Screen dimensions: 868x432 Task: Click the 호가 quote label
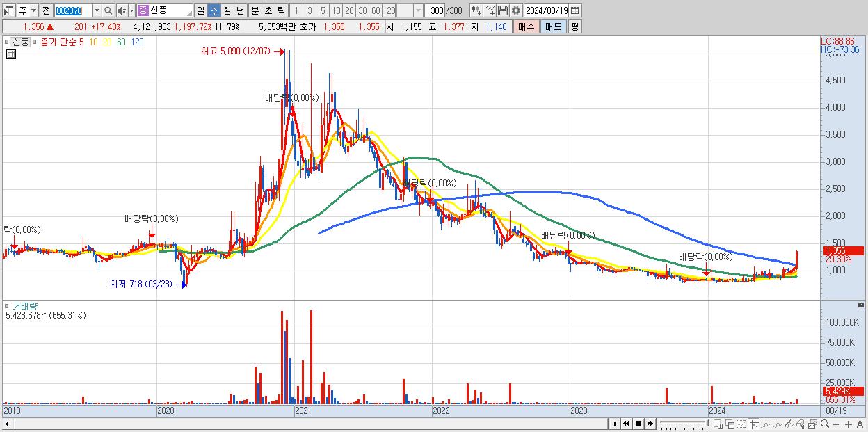[307, 26]
